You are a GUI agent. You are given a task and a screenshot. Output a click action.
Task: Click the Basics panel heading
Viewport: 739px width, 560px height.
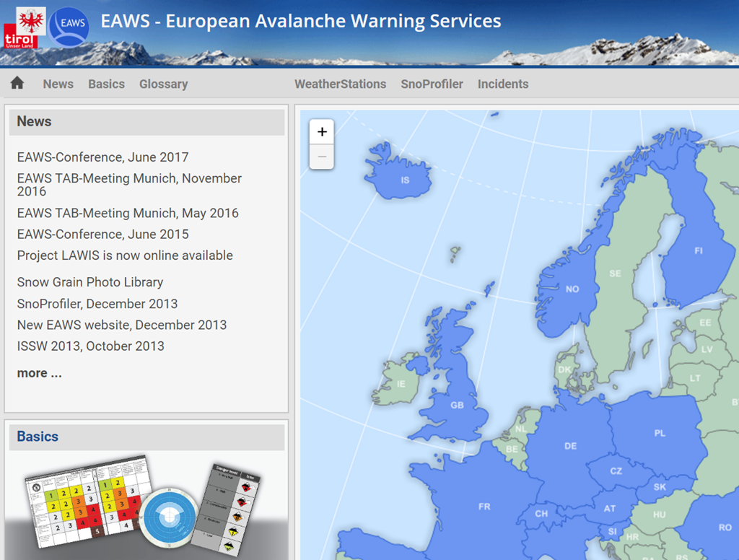[x=38, y=437]
